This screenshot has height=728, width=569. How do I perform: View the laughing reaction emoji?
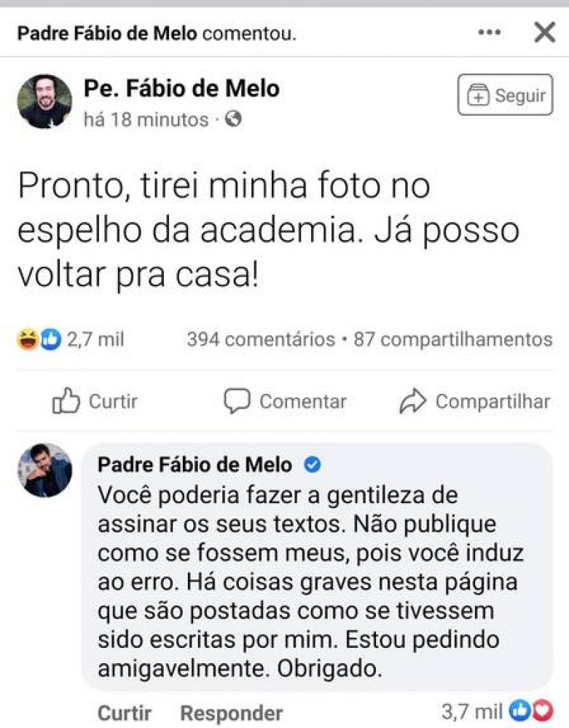[28, 339]
